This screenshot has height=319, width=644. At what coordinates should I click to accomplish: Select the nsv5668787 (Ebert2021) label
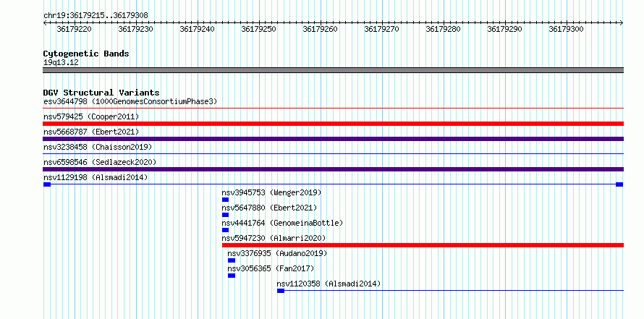pyautogui.click(x=91, y=132)
